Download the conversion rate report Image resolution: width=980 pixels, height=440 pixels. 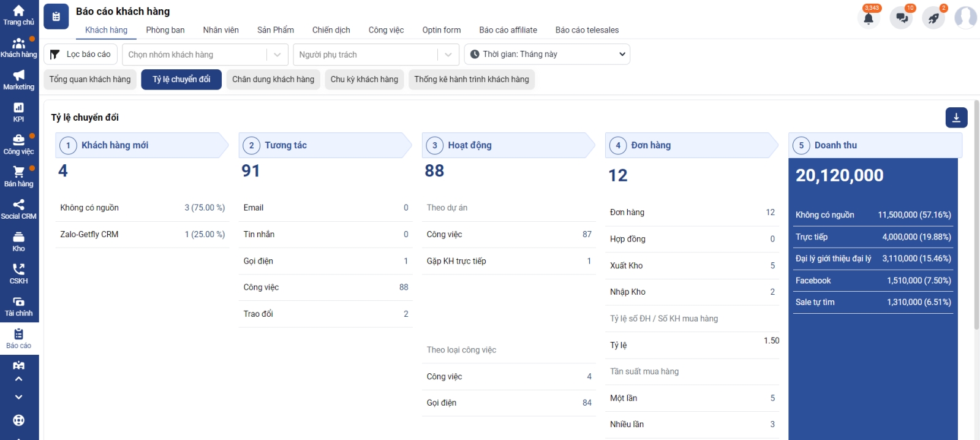point(956,118)
